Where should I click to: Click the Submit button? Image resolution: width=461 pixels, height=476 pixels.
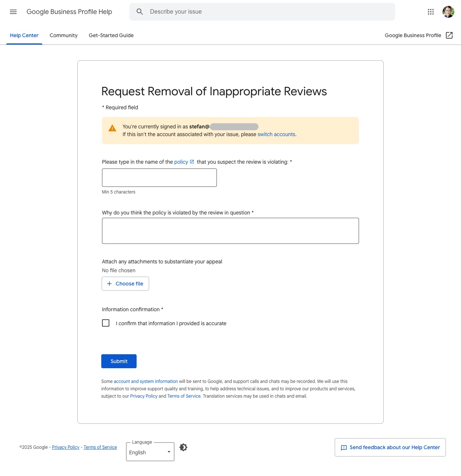pyautogui.click(x=119, y=361)
